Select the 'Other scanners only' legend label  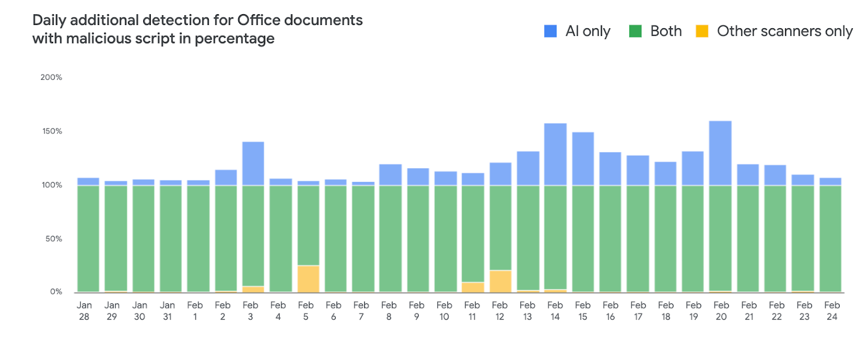[x=784, y=32]
